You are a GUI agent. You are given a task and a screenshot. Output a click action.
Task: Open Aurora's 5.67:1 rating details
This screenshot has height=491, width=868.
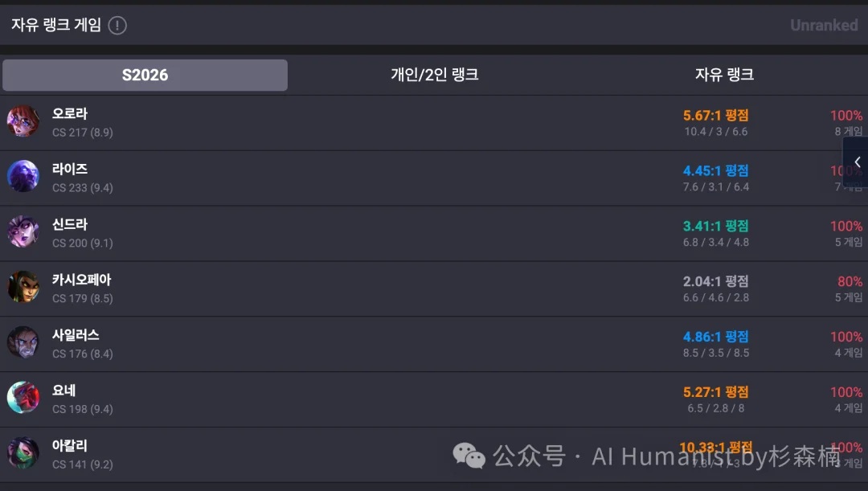[x=715, y=115]
